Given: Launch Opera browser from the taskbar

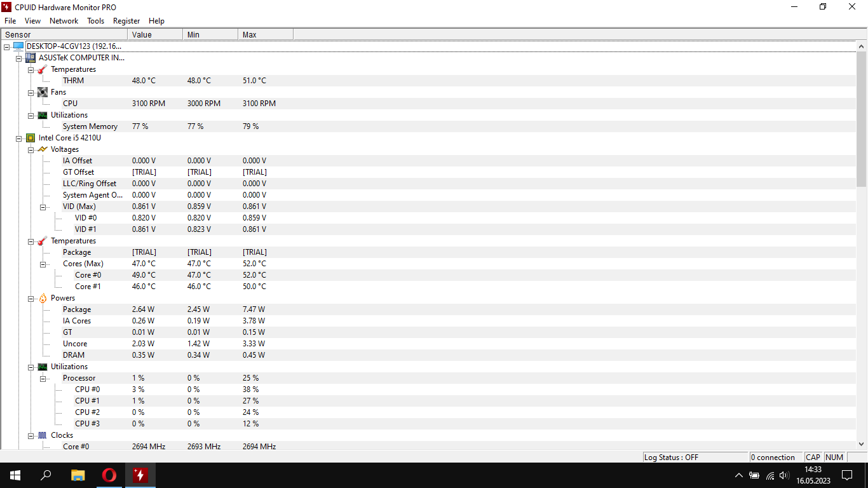Looking at the screenshot, I should click(x=109, y=475).
